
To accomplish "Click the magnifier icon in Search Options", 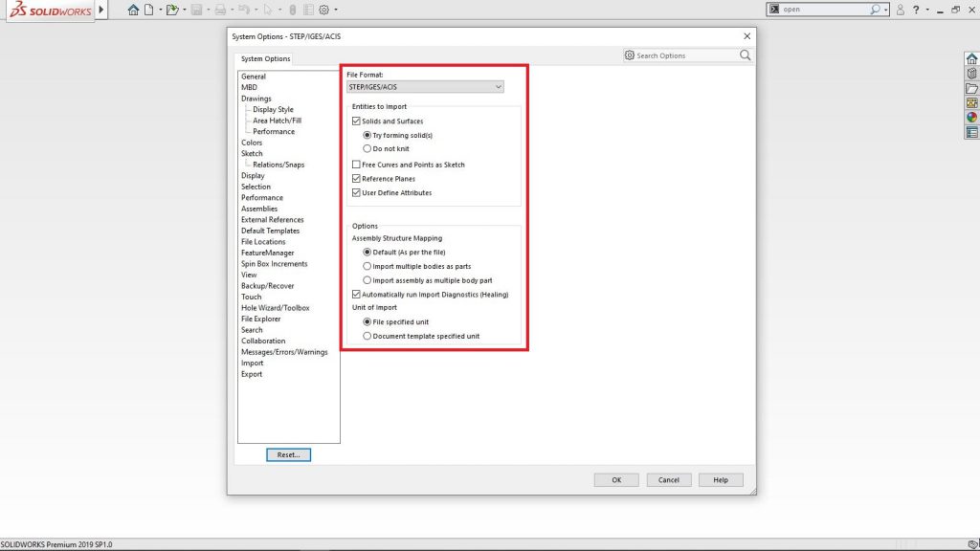I will (x=745, y=55).
